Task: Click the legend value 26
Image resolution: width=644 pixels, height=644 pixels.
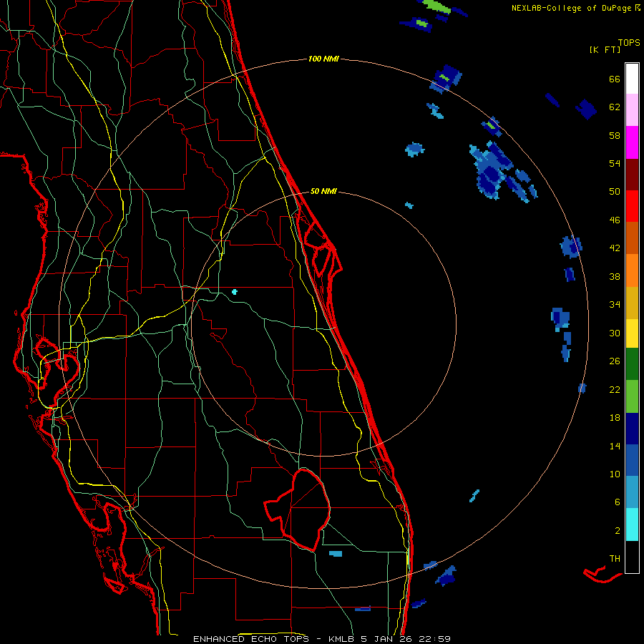Action: pyautogui.click(x=615, y=361)
